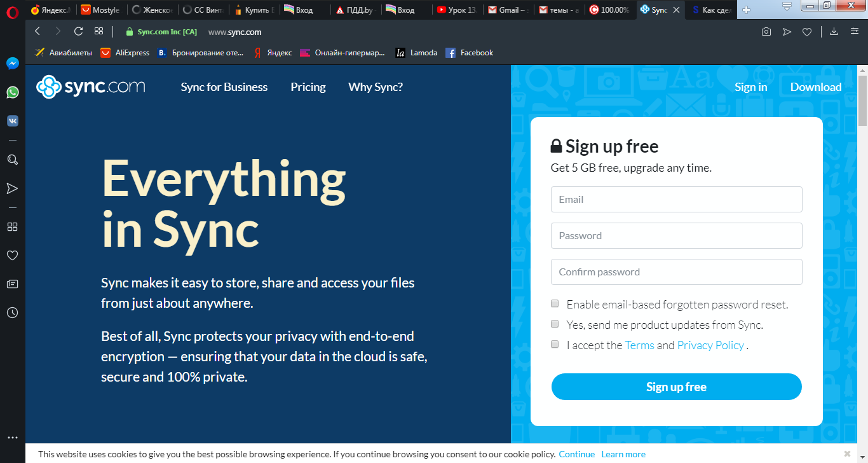
Task: Click the Sync.com Inc [CA] security badge
Action: click(x=161, y=32)
